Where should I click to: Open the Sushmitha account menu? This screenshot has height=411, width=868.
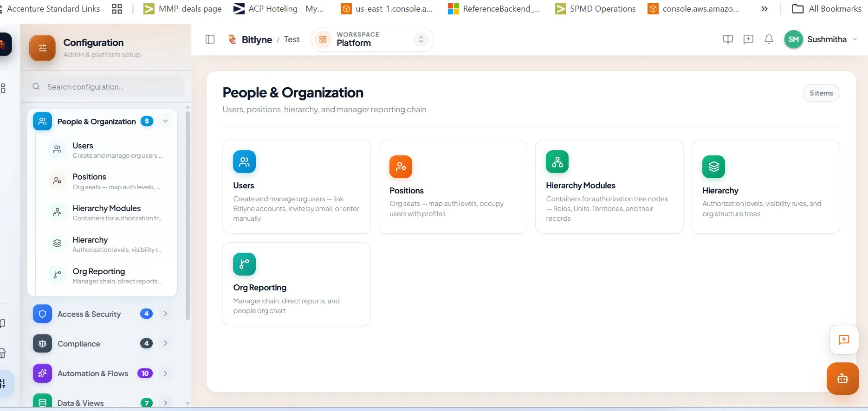(x=821, y=39)
